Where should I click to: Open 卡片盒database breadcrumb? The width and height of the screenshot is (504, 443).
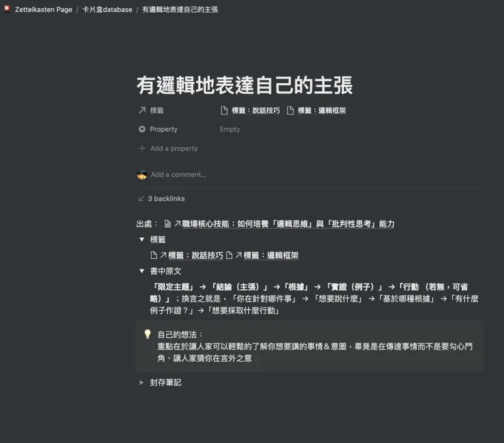point(107,10)
